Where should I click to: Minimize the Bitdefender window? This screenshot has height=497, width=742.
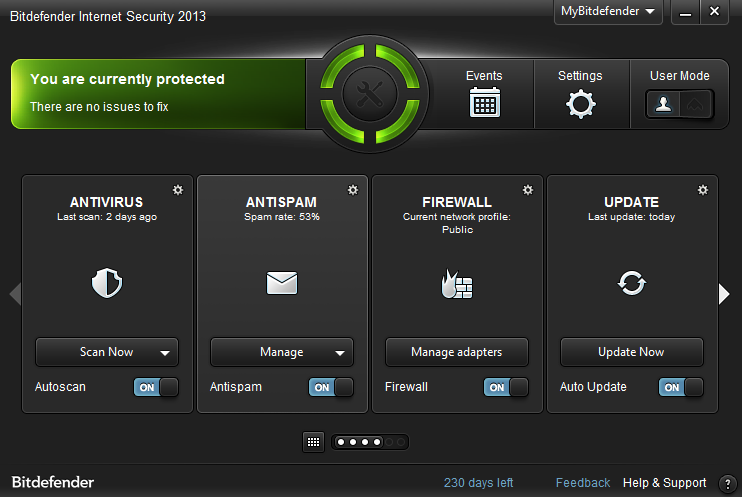(685, 12)
